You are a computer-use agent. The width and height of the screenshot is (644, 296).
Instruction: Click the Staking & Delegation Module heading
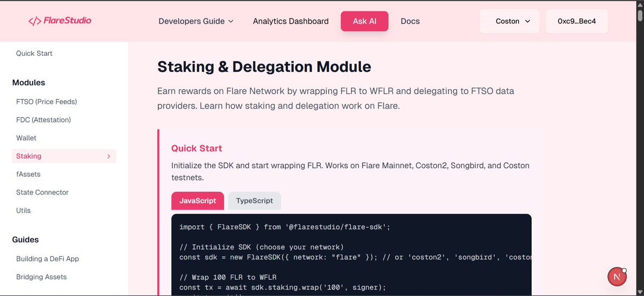(x=264, y=67)
